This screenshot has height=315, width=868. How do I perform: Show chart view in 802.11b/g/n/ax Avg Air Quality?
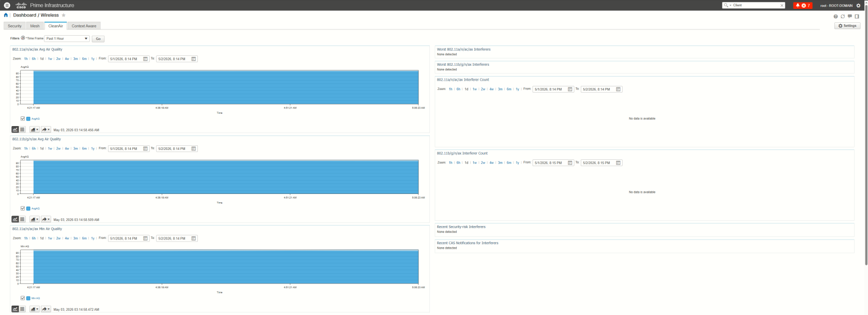tap(15, 219)
